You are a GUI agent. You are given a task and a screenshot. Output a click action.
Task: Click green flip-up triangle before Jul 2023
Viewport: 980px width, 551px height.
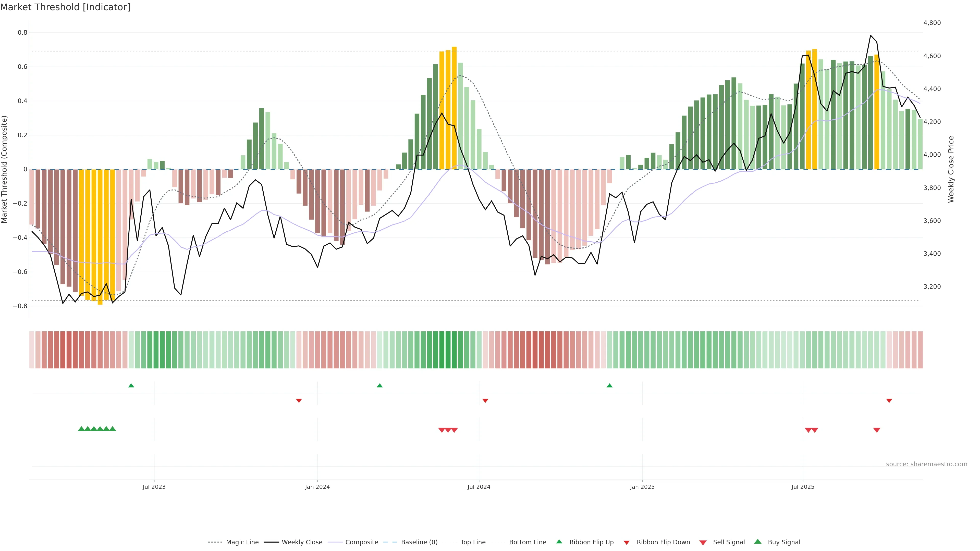[x=131, y=386]
